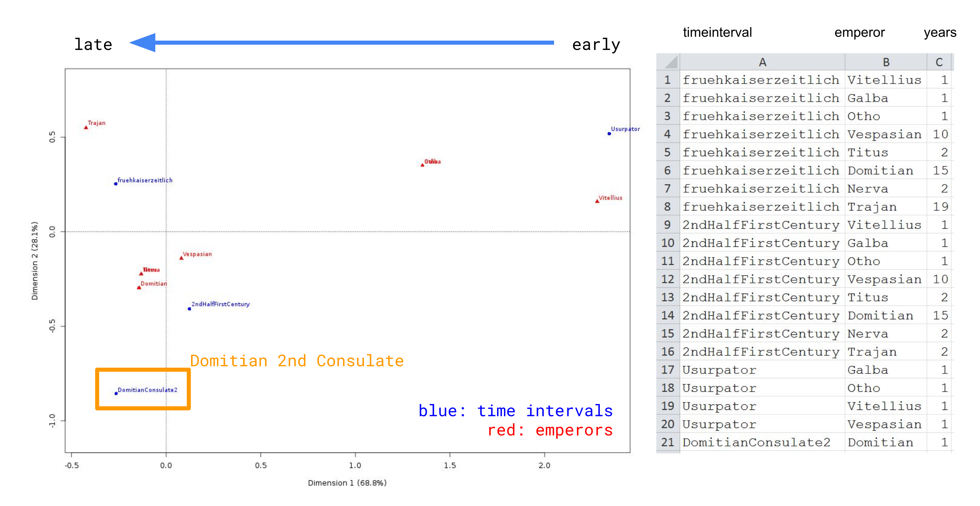Select row header 1 in spreadsheet

pos(668,80)
